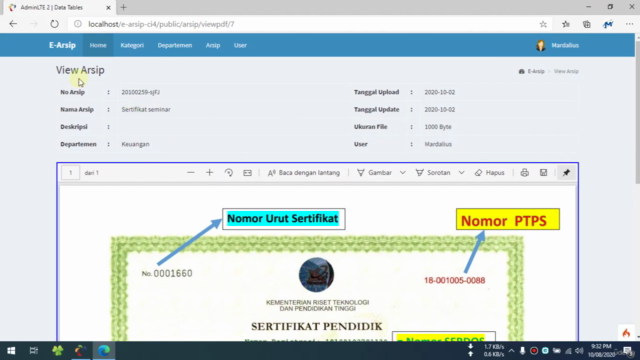This screenshot has width=640, height=360.
Task: Open Microsoft Edge on taskbar
Action: coord(104,351)
